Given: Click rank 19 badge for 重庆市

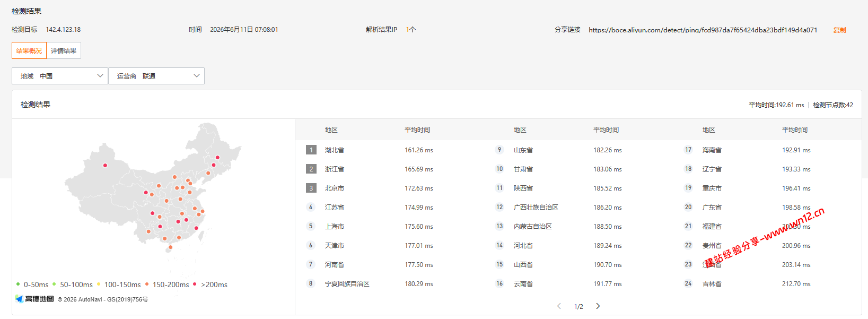Looking at the screenshot, I should coord(688,188).
